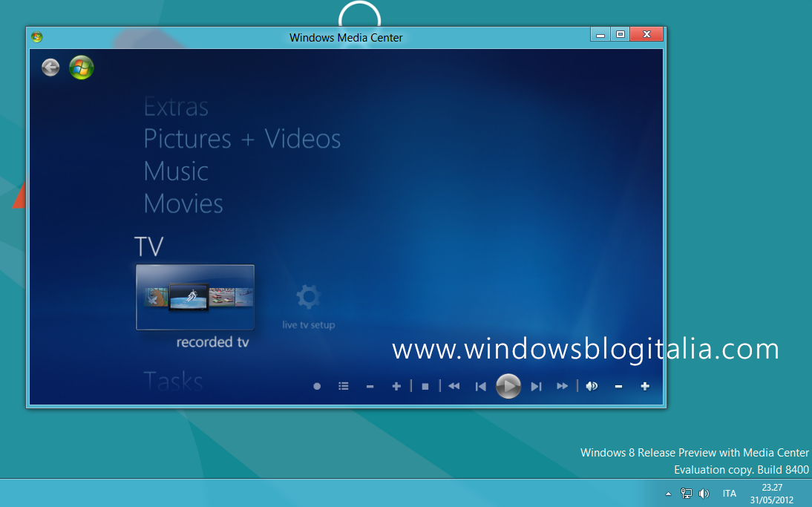
Task: Select the Music menu entry
Action: click(176, 171)
